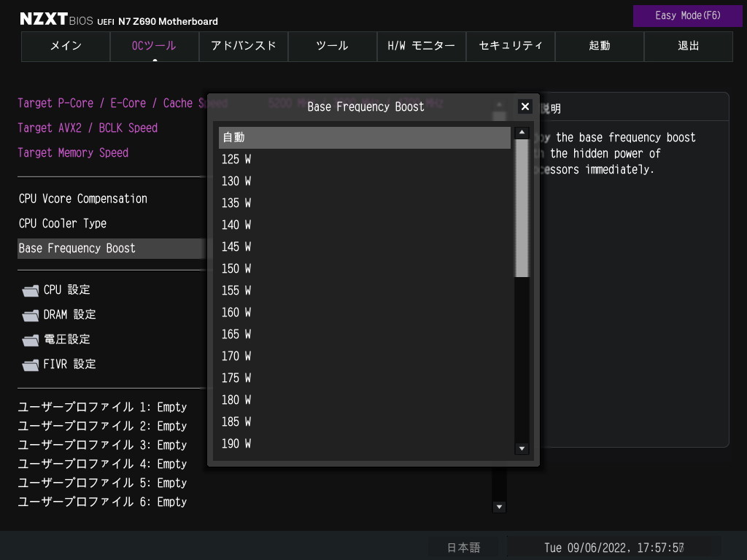Go to the 起動 tab
The image size is (747, 560).
pyautogui.click(x=600, y=46)
